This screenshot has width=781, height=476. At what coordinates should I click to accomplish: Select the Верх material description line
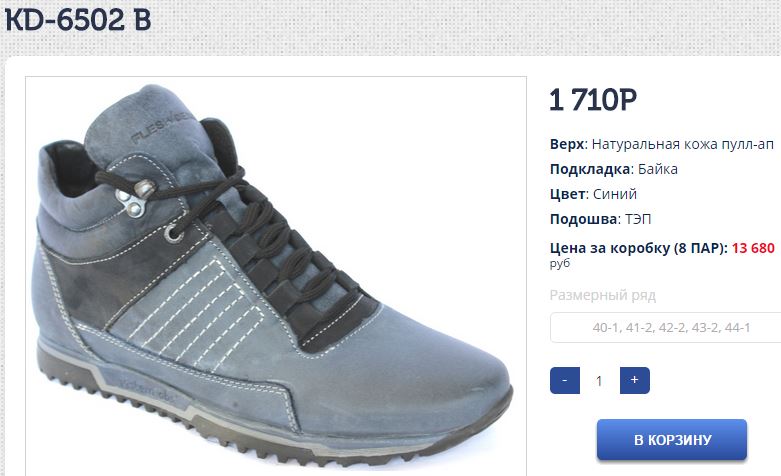tap(662, 144)
